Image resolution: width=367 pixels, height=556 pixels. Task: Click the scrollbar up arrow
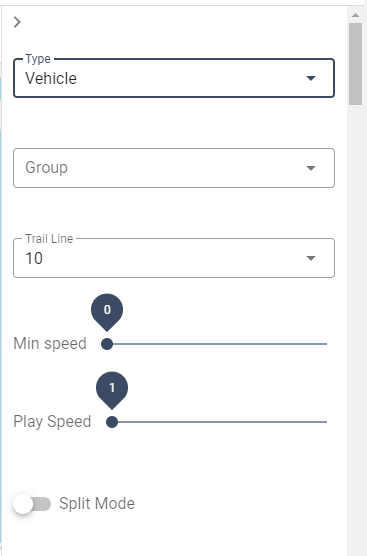coord(355,15)
